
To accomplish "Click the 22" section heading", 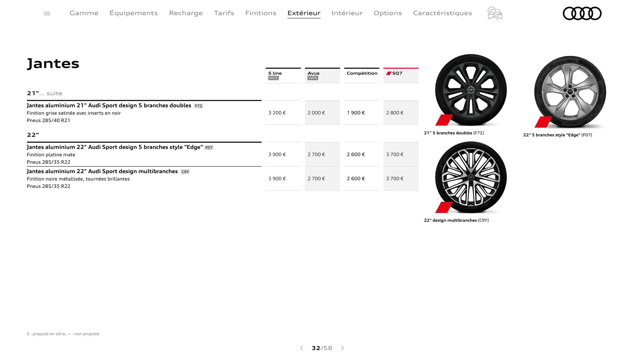I will point(33,135).
